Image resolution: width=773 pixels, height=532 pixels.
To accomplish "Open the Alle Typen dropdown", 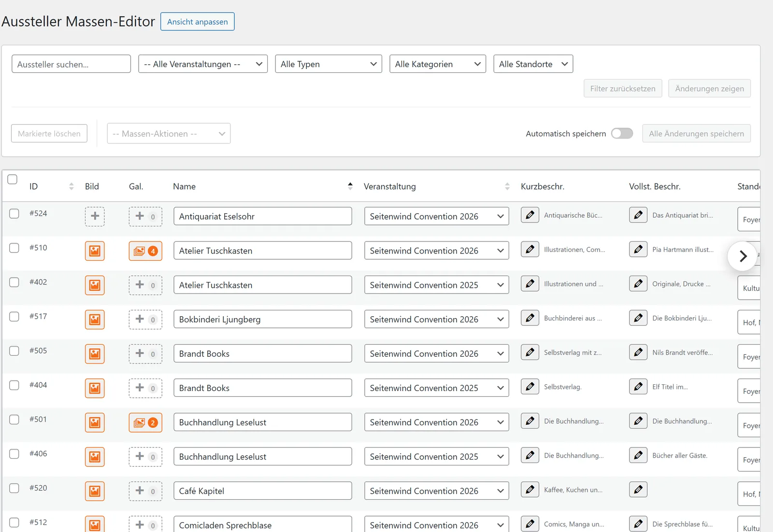I will (x=329, y=64).
